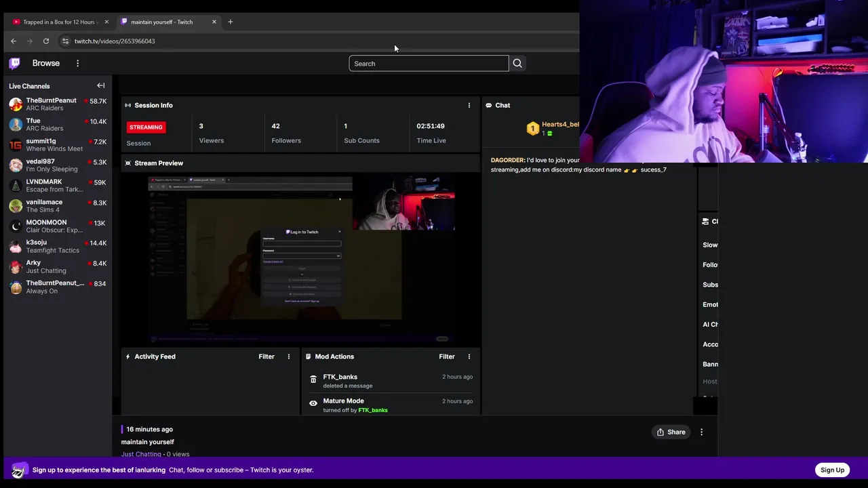Close the YouTube 'Trapped in a Box' tab
This screenshot has width=868, height=488.
(106, 22)
